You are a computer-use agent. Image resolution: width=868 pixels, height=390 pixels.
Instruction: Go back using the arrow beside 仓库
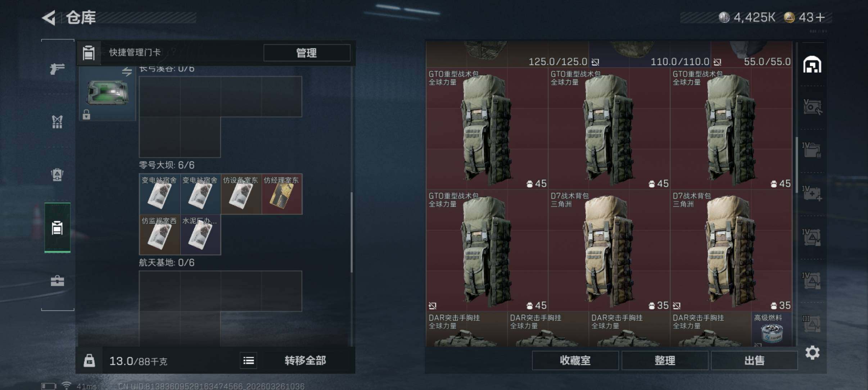click(x=49, y=18)
